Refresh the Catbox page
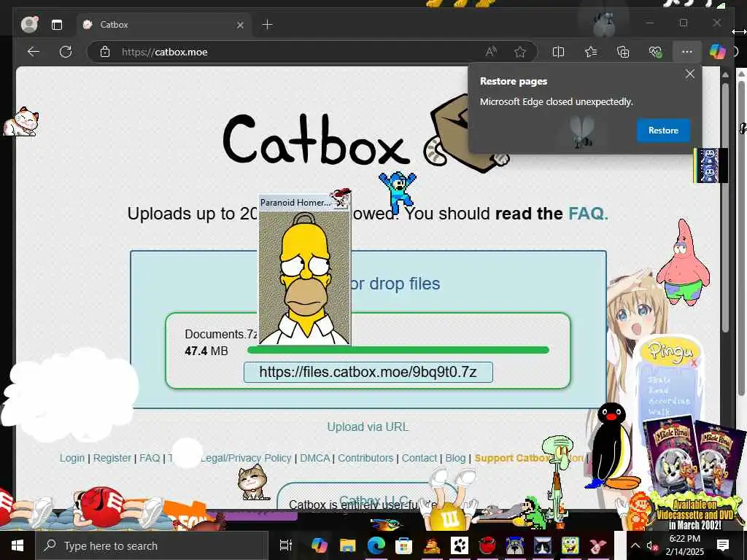Viewport: 747px width, 560px height. tap(66, 52)
